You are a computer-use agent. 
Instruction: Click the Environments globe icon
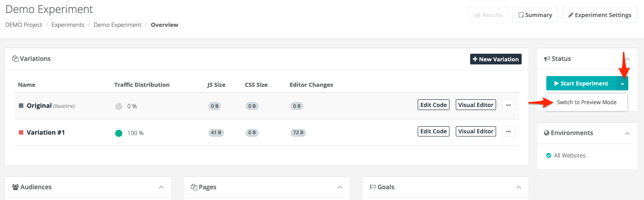pos(547,133)
